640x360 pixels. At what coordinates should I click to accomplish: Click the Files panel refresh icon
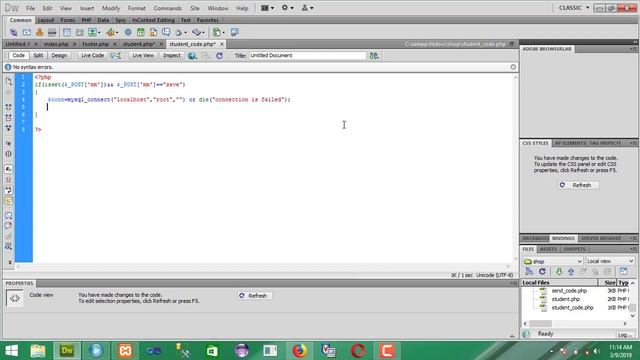click(x=542, y=271)
